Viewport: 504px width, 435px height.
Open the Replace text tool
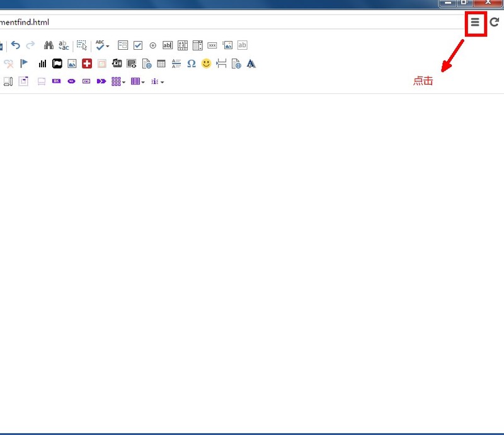64,45
